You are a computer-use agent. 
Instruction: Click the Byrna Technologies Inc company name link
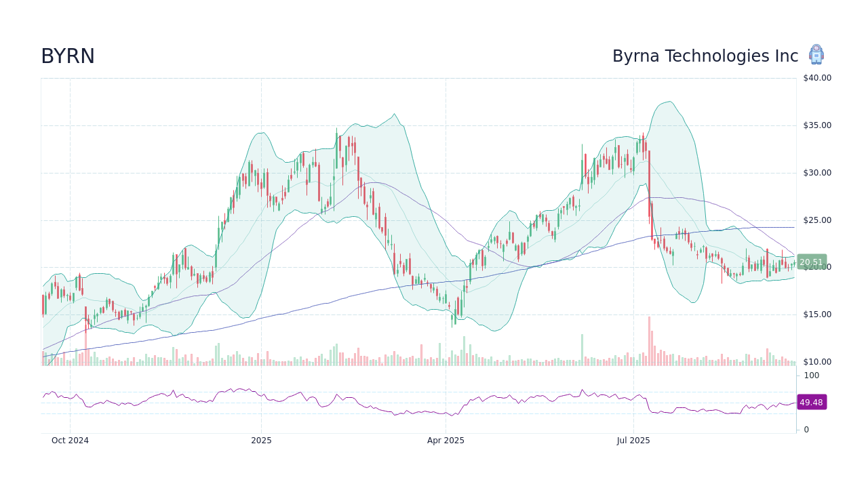tap(705, 56)
